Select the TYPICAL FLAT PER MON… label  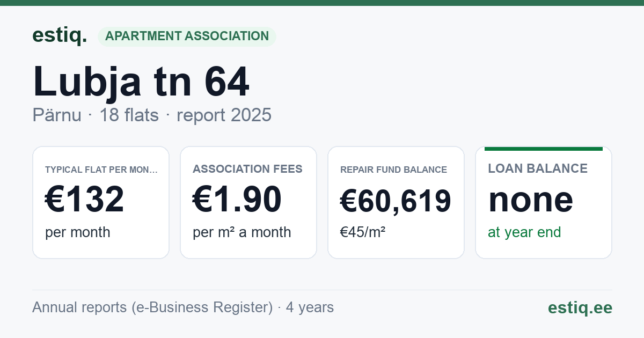[101, 170]
